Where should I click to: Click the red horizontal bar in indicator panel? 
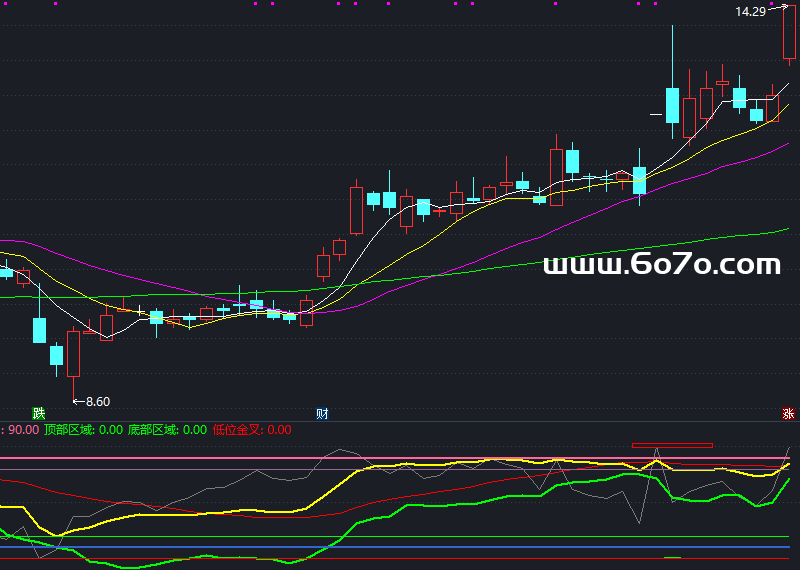tap(672, 445)
